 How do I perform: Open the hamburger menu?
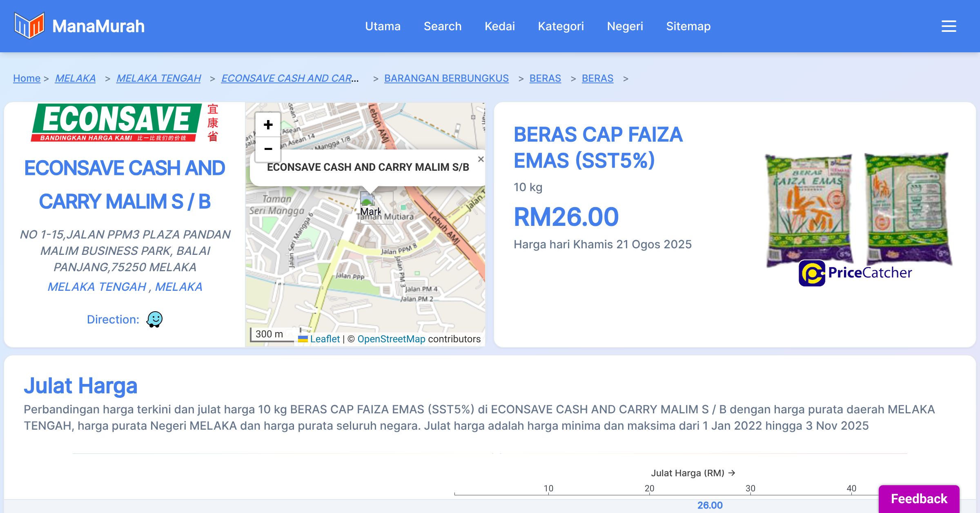[x=949, y=26]
